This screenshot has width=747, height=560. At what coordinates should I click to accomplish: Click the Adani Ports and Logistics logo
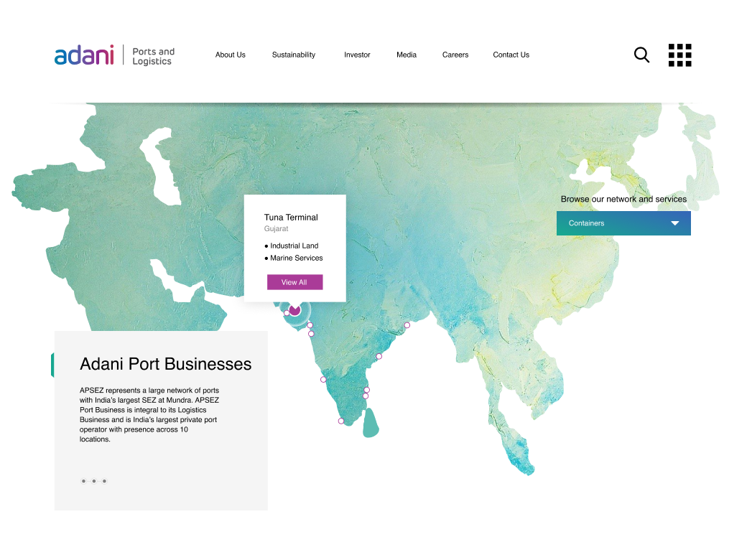click(114, 55)
